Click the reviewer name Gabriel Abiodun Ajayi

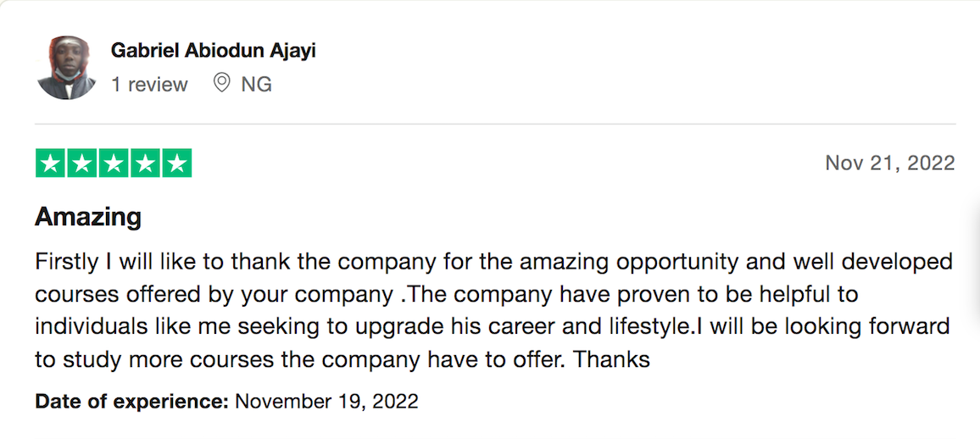tap(213, 51)
